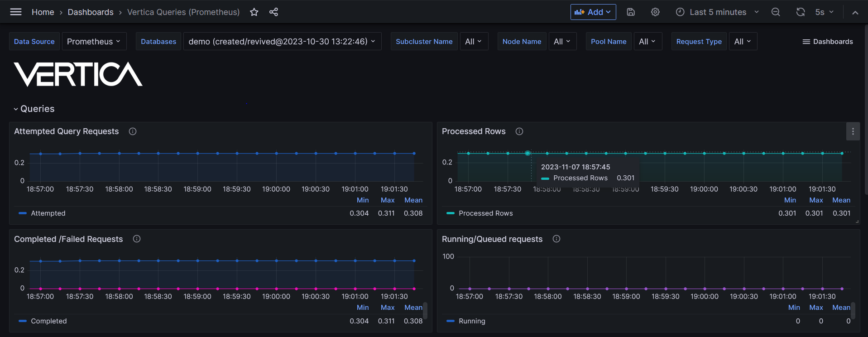Save the dashboard using disk icon

click(631, 12)
